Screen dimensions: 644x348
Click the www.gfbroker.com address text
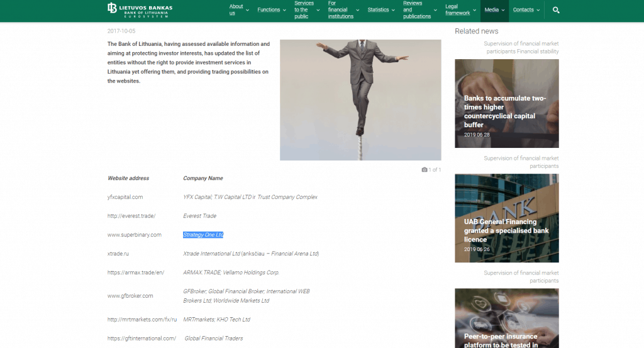click(x=130, y=296)
